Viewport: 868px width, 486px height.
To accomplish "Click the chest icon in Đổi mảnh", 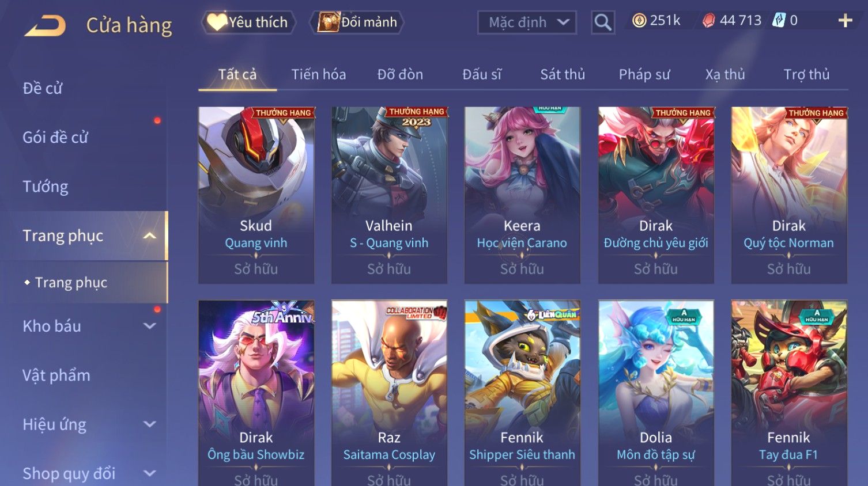I will 328,22.
